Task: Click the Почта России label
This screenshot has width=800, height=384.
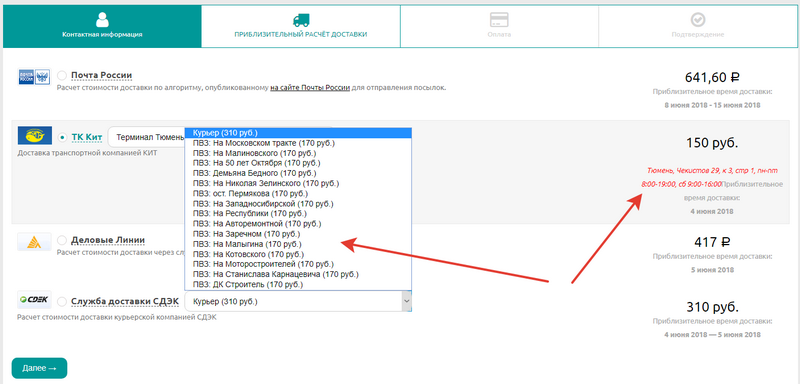Action: (x=102, y=75)
